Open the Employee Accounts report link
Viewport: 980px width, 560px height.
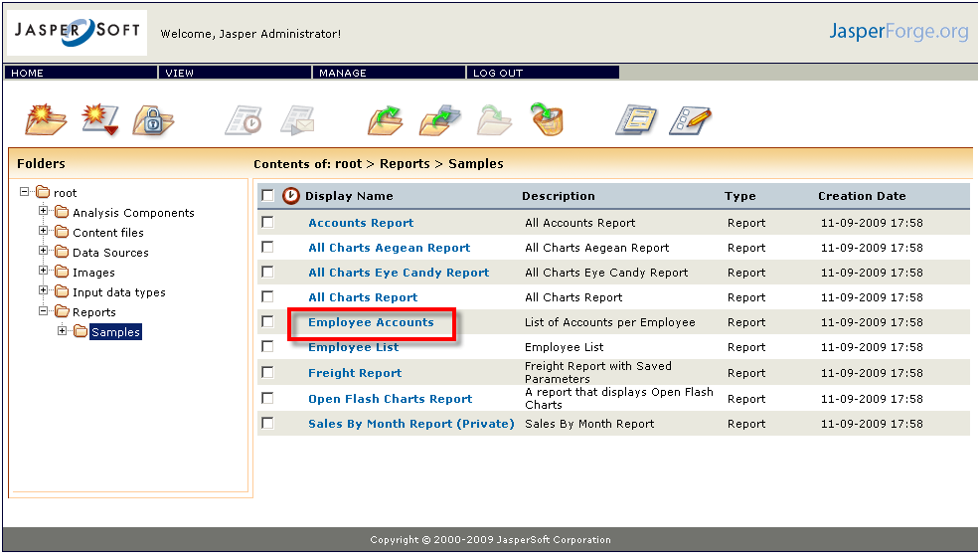click(371, 322)
